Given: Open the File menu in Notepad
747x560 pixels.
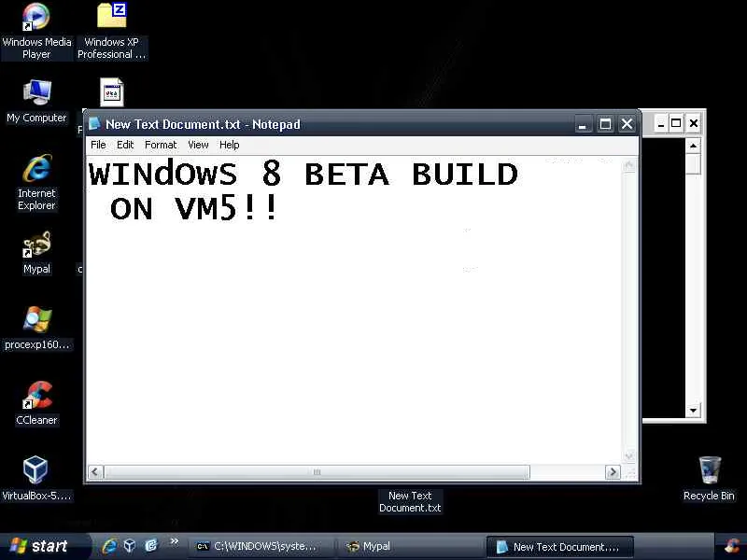Looking at the screenshot, I should tap(98, 145).
